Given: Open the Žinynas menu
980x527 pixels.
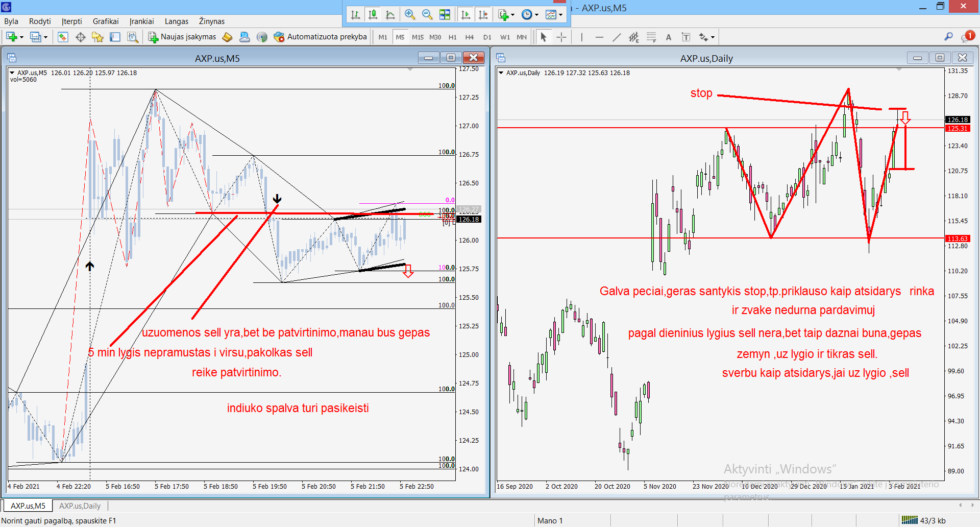Looking at the screenshot, I should pos(212,21).
